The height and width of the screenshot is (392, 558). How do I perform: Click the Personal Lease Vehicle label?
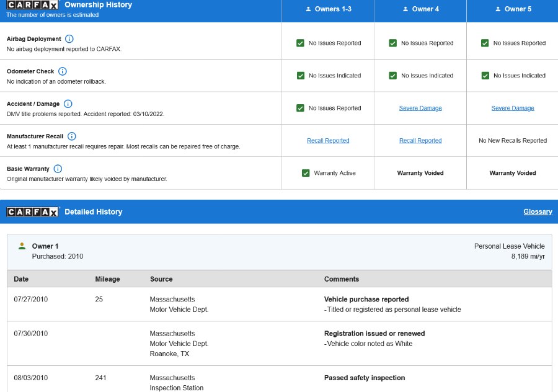click(x=509, y=246)
